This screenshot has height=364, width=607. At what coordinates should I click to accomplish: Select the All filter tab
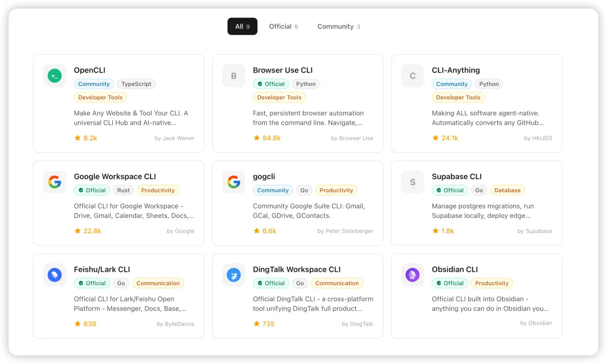(242, 26)
